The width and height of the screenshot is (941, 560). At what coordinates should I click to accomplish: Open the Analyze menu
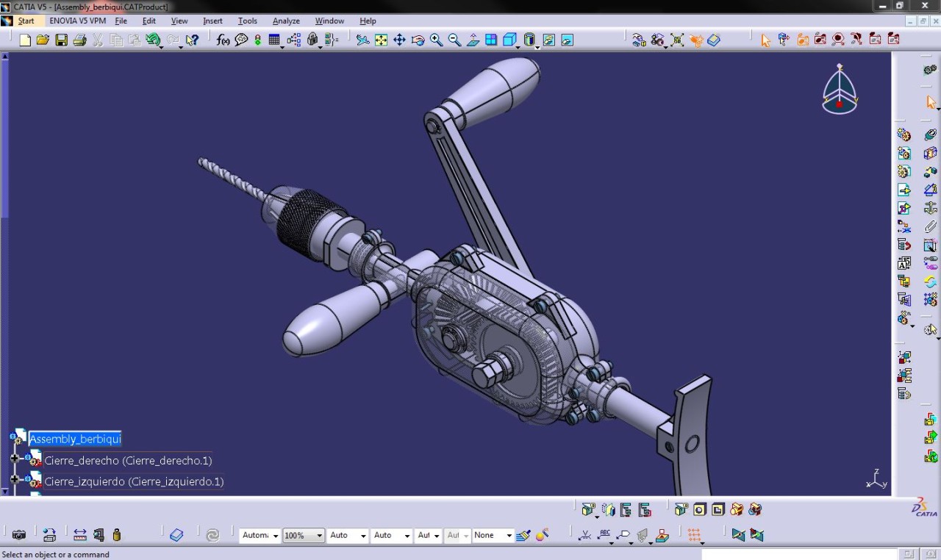click(x=286, y=21)
